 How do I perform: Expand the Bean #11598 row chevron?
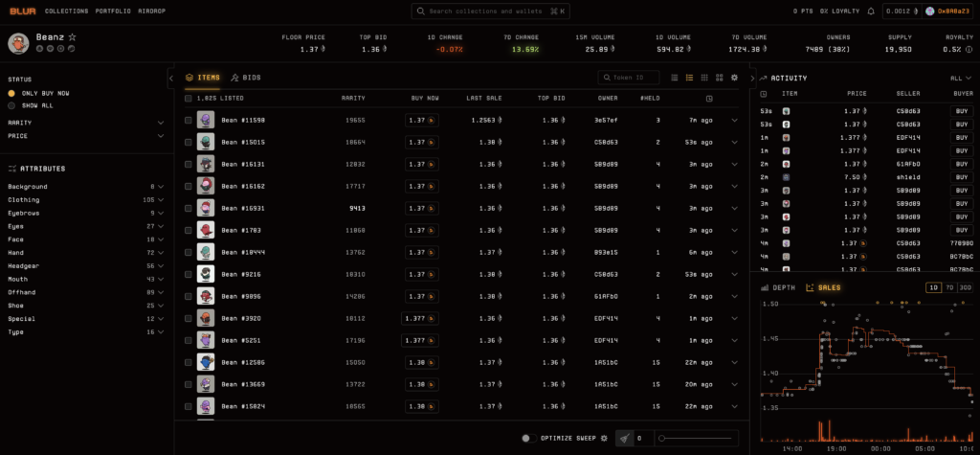(734, 120)
